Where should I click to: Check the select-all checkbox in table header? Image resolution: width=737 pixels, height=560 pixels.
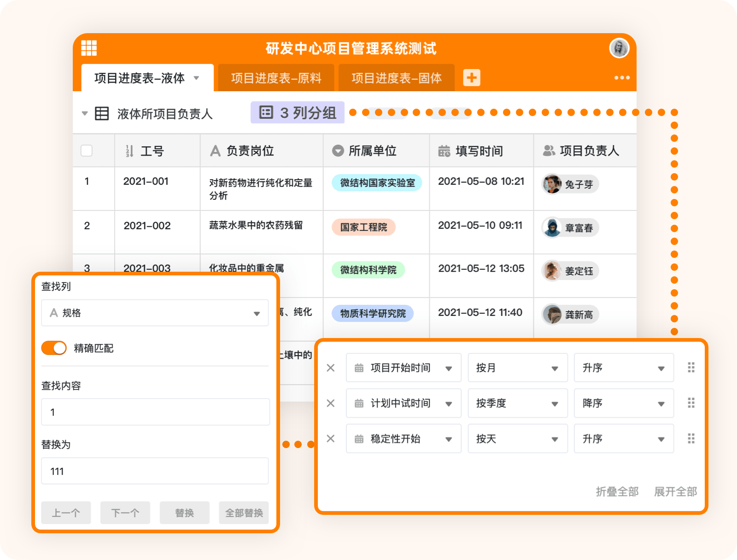pyautogui.click(x=87, y=151)
